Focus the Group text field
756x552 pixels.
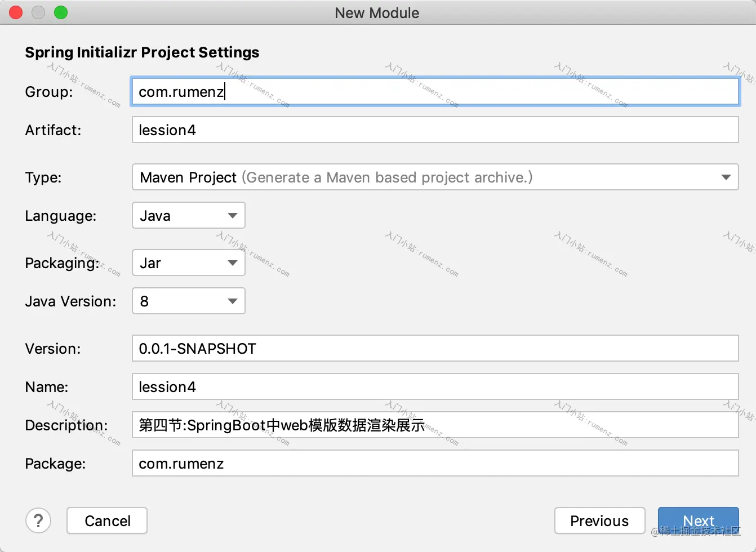pos(435,91)
